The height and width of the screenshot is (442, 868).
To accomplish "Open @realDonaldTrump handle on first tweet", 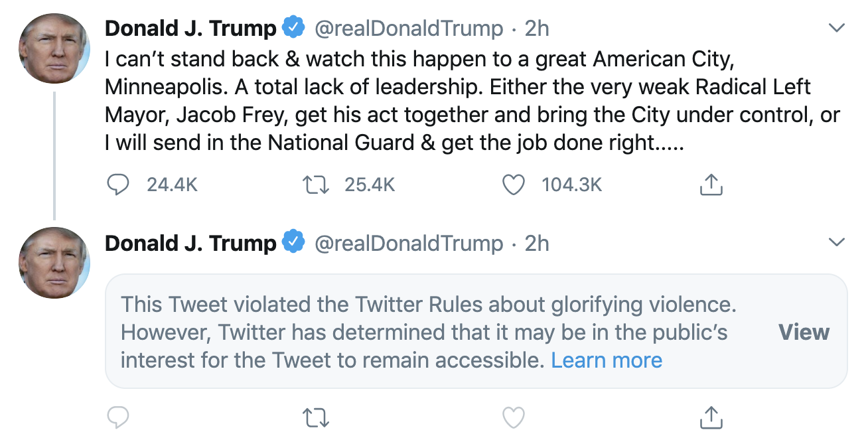I will [x=408, y=29].
